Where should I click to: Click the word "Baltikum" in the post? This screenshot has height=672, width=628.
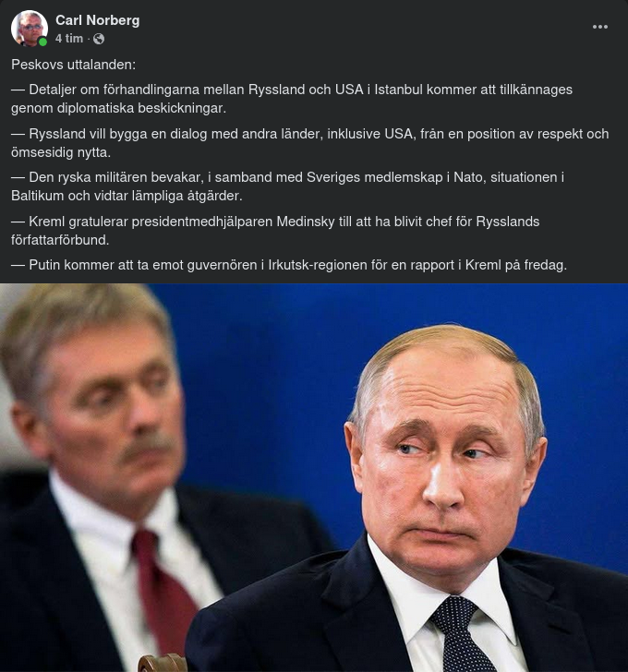tap(38, 196)
